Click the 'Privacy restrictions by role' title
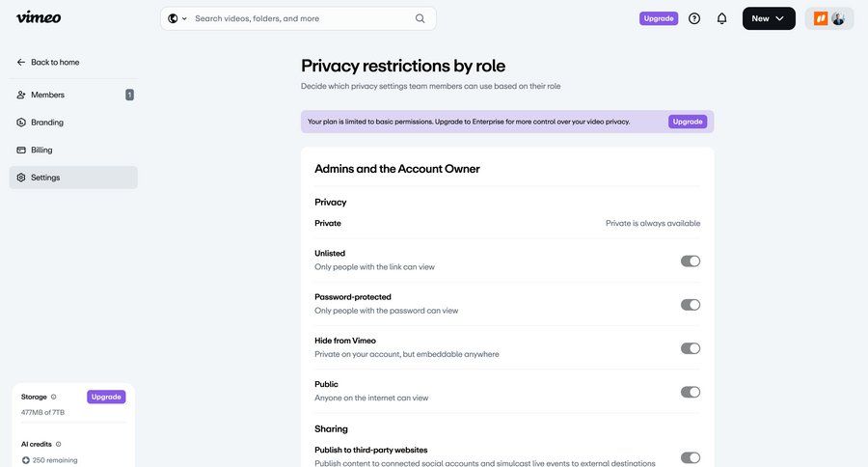Screen dimensions: 868x467 (403, 66)
